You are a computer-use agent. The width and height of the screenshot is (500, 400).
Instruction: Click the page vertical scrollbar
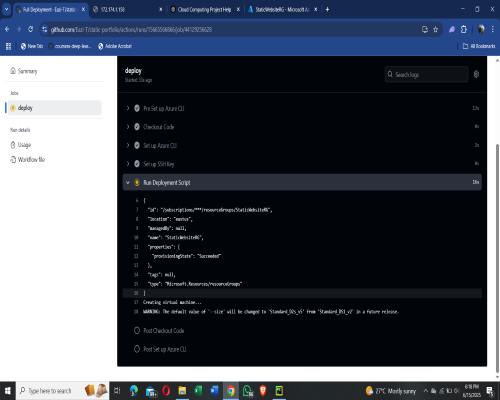point(497,260)
